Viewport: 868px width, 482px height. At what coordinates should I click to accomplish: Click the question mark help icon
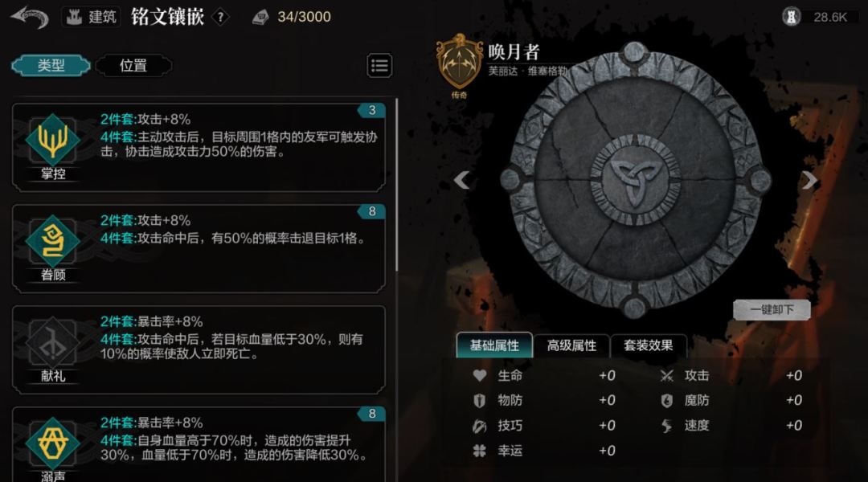(x=220, y=17)
